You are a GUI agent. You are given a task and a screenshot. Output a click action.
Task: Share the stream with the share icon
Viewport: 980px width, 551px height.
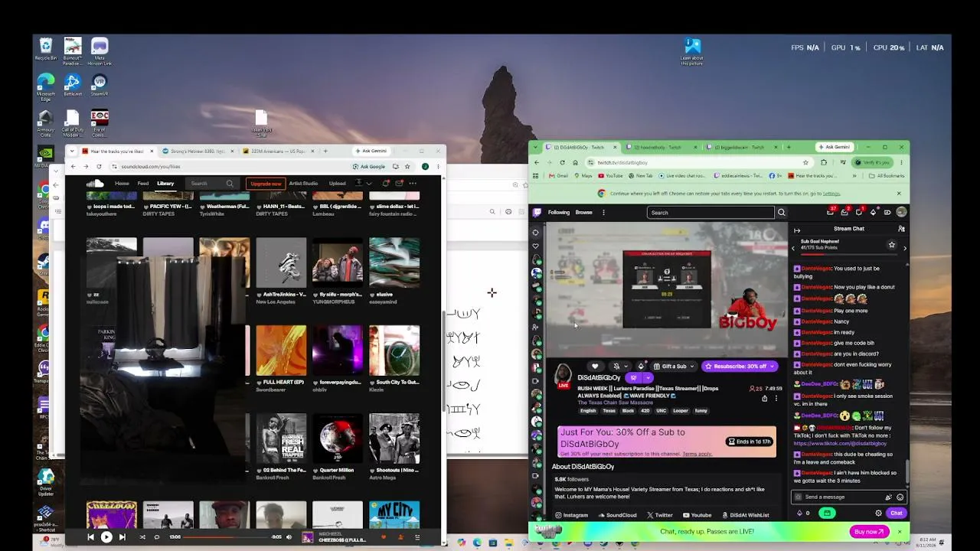click(x=764, y=398)
